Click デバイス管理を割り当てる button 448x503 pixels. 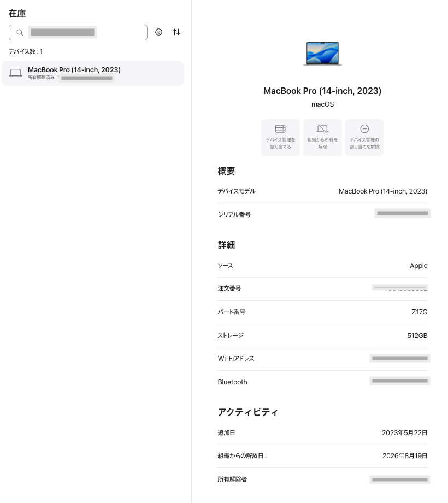click(x=280, y=137)
